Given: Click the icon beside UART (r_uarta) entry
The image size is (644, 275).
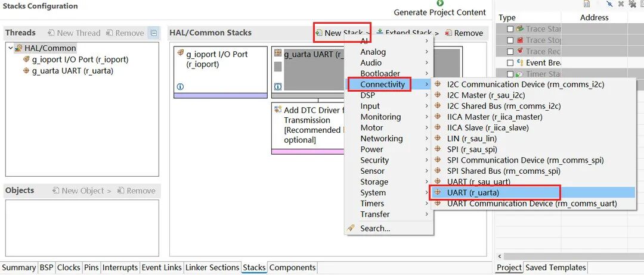Looking at the screenshot, I should point(438,192).
